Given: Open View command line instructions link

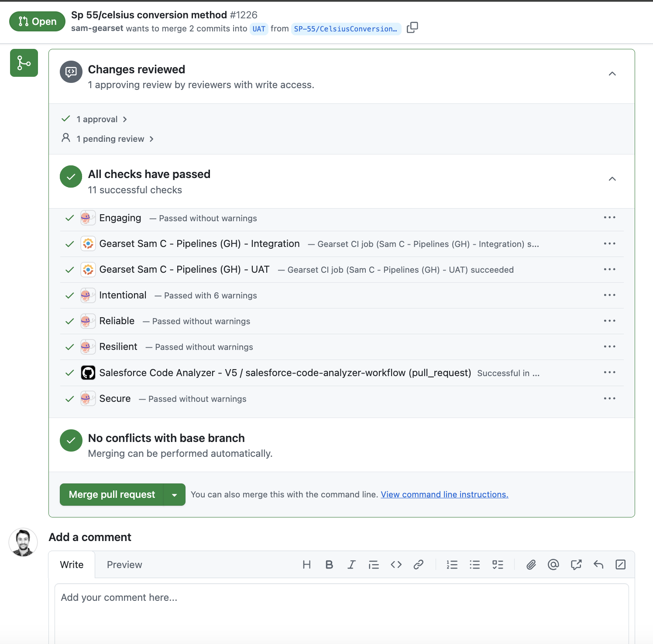Looking at the screenshot, I should pos(444,495).
